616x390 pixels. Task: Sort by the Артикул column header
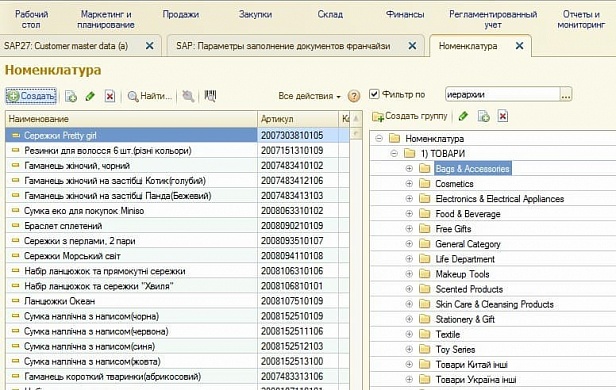(x=298, y=119)
